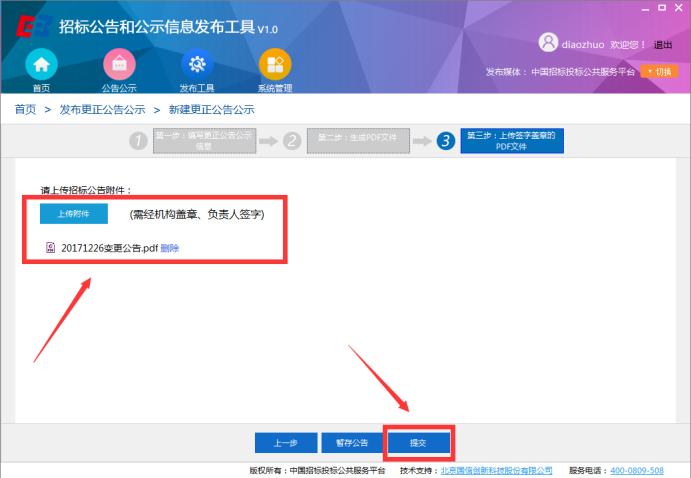This screenshot has width=691, height=478.
Task: Click the PDF file icon for 20171226变更公告
Action: click(x=50, y=248)
